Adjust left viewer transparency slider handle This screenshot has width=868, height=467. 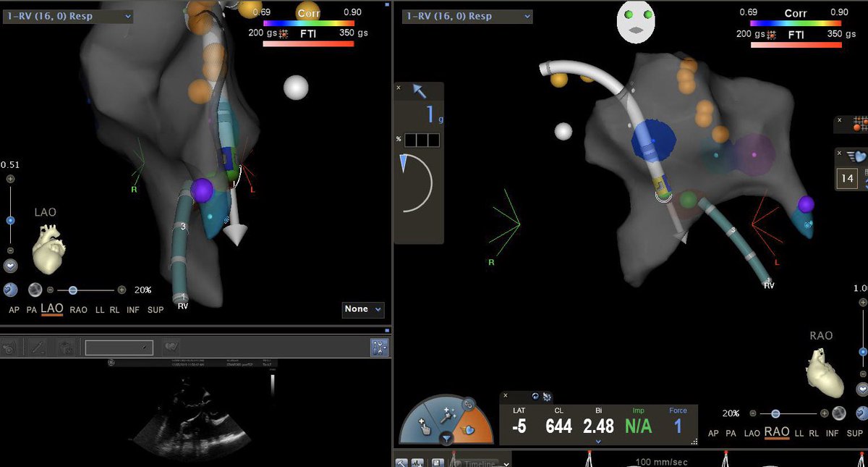tap(72, 290)
